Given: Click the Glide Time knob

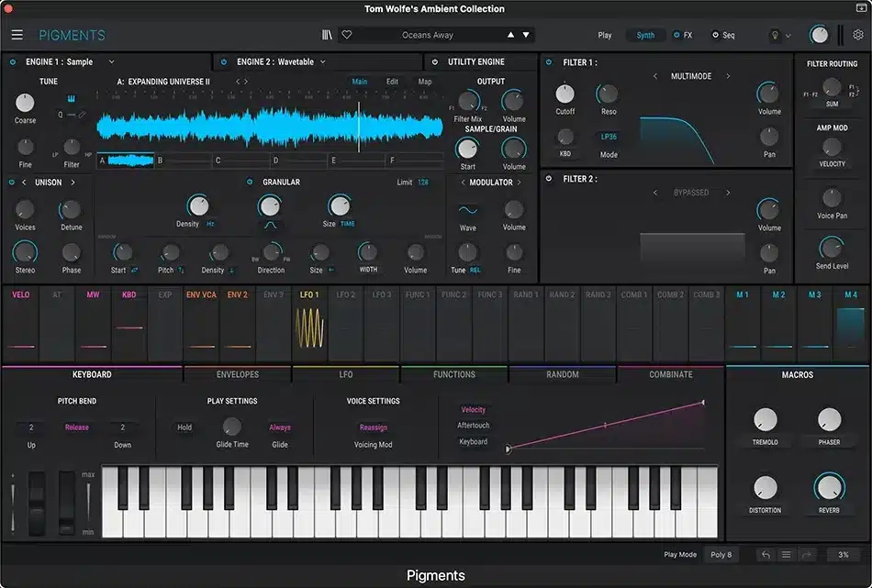Looking at the screenshot, I should click(232, 427).
